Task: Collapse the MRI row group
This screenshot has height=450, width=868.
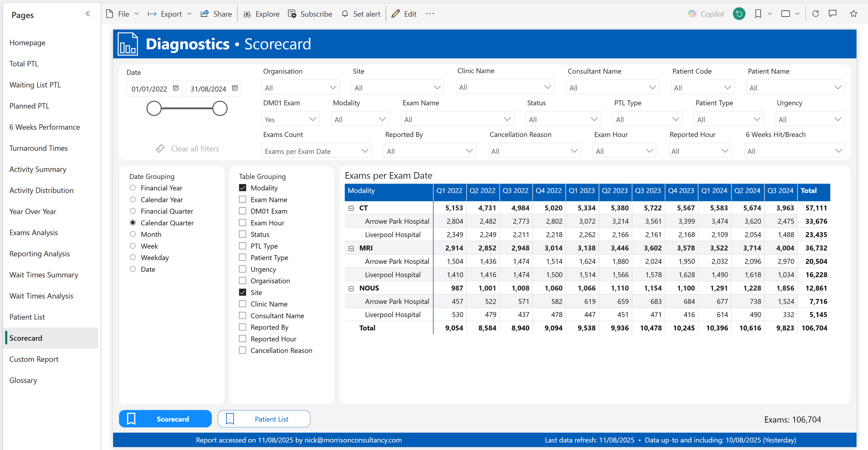Action: pos(351,248)
